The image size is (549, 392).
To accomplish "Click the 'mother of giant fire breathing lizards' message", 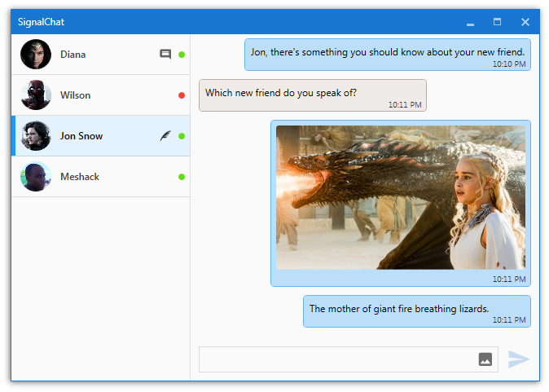I will (417, 311).
